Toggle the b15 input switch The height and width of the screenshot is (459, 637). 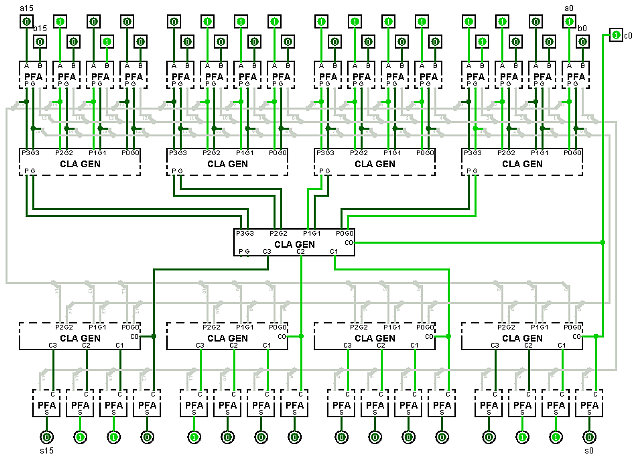(40, 41)
